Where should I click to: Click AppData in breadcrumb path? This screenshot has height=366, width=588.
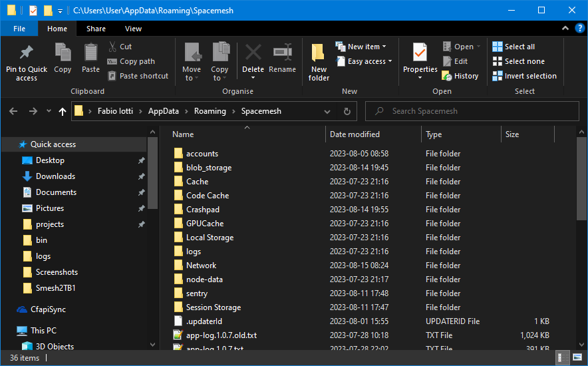163,111
